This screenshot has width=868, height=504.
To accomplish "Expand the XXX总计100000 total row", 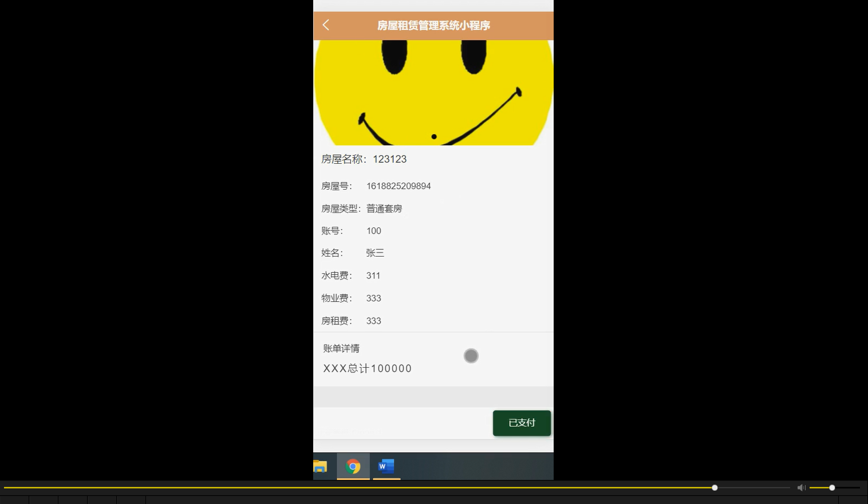I will (366, 368).
